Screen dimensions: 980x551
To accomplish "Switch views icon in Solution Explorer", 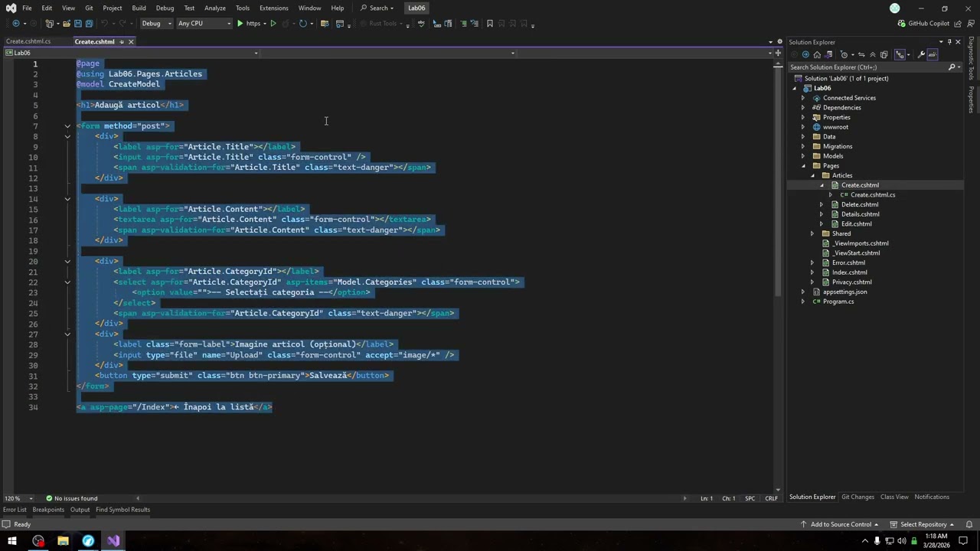I will (828, 54).
